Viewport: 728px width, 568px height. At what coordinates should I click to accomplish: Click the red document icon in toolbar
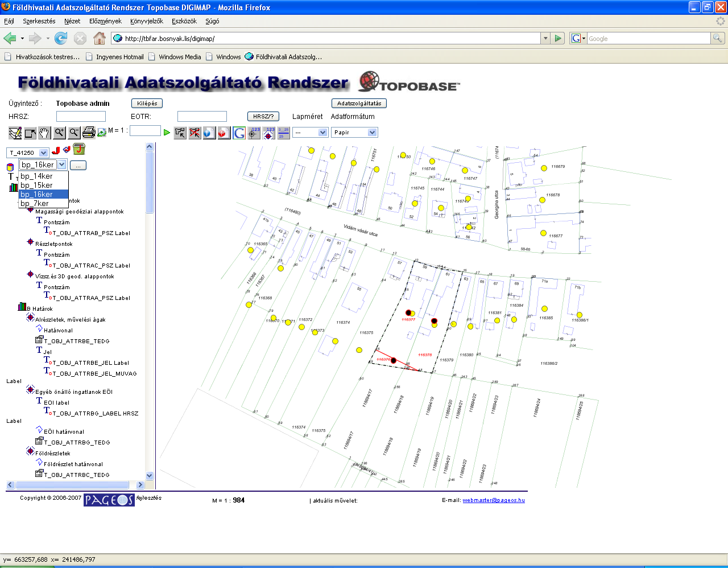[x=224, y=133]
